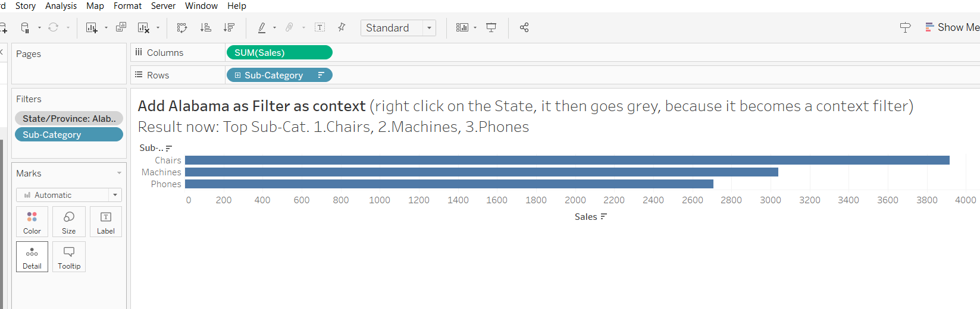
Task: Sort descending using toolbar icon
Action: coord(228,27)
